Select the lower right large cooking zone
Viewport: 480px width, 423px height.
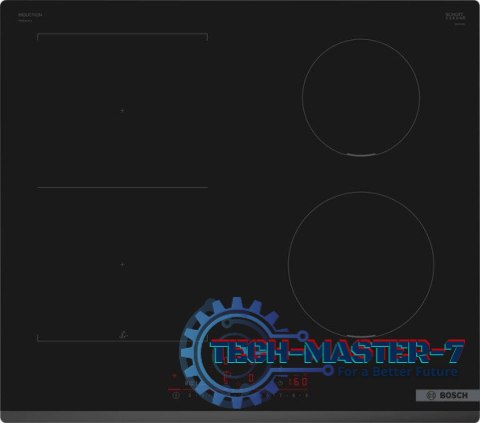tap(361, 264)
